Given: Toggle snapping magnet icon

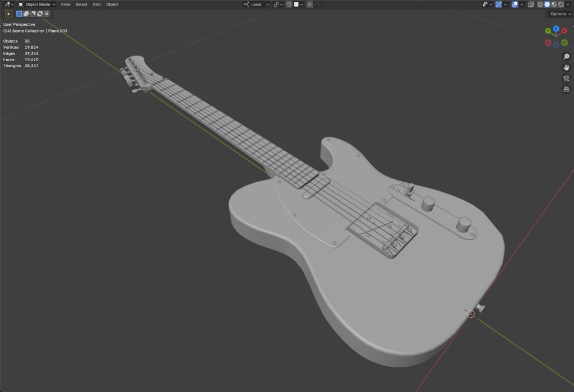Looking at the screenshot, I should point(289,4).
